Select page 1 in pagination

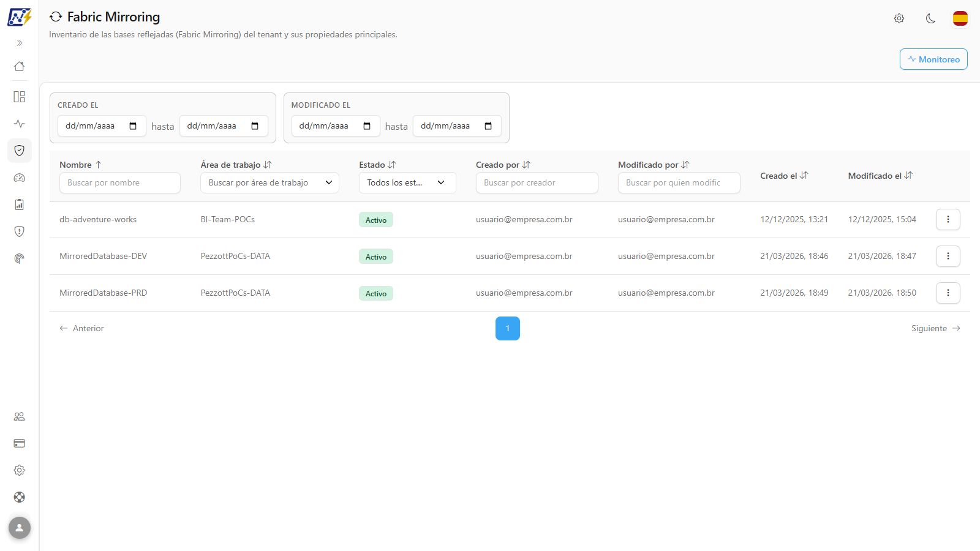pos(508,328)
